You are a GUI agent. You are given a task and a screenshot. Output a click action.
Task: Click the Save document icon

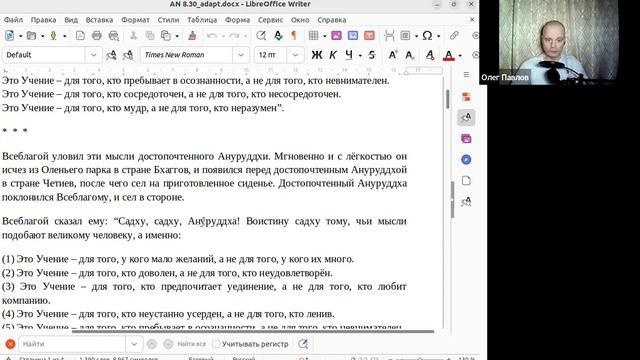(x=53, y=36)
